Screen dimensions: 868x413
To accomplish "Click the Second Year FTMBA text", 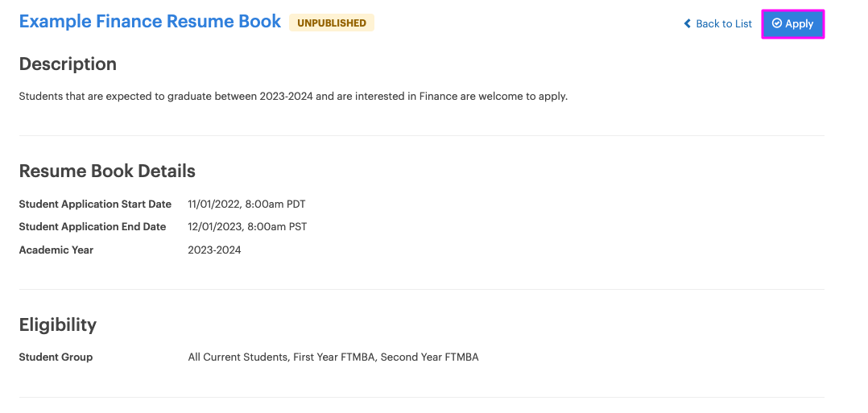I will point(430,357).
